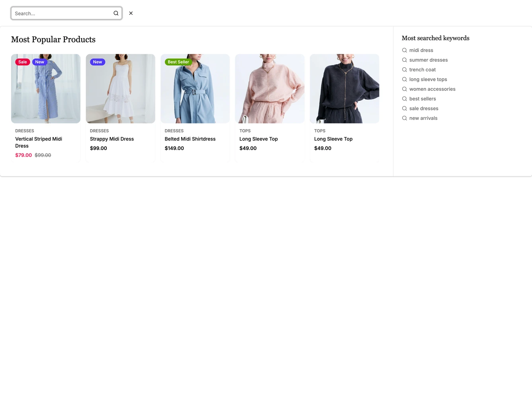
Task: Click $149.00 price of Belted Shirtdress
Action: pos(174,148)
